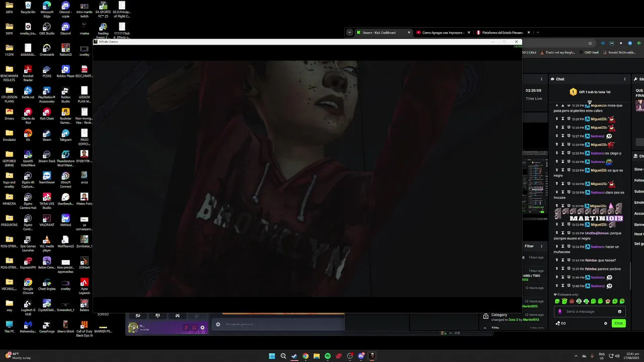
Task: Open the Windows Start menu
Action: 272,356
